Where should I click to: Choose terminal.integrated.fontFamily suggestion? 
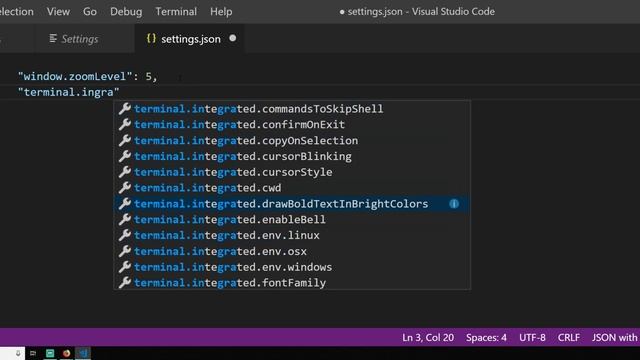click(x=292, y=283)
